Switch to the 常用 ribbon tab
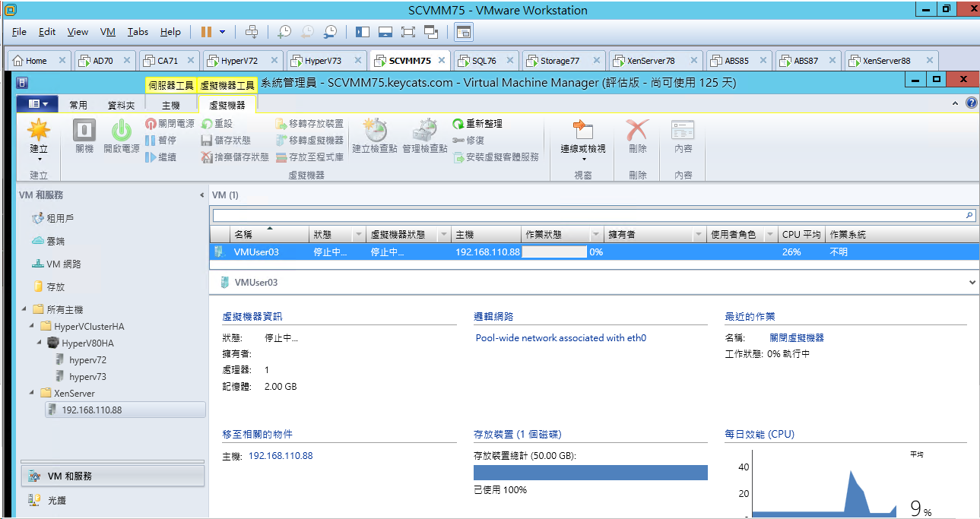 point(78,105)
